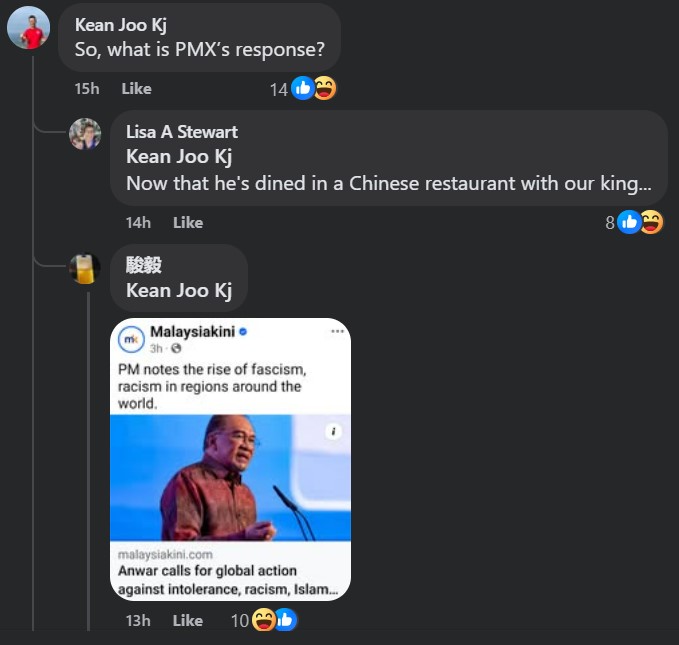
Task: Click the Kean Joo Kj mention in Lisa's reply
Action: coord(178,157)
